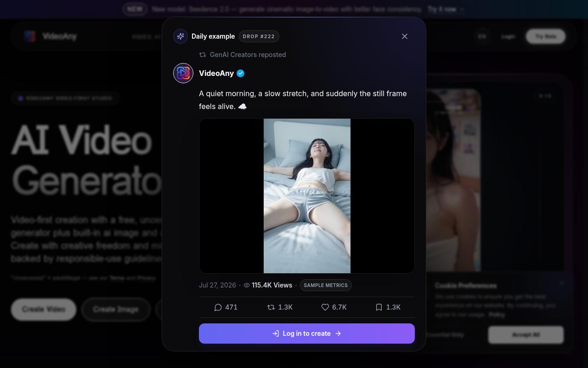Click the blue verified badge
The width and height of the screenshot is (588, 368).
pos(241,73)
